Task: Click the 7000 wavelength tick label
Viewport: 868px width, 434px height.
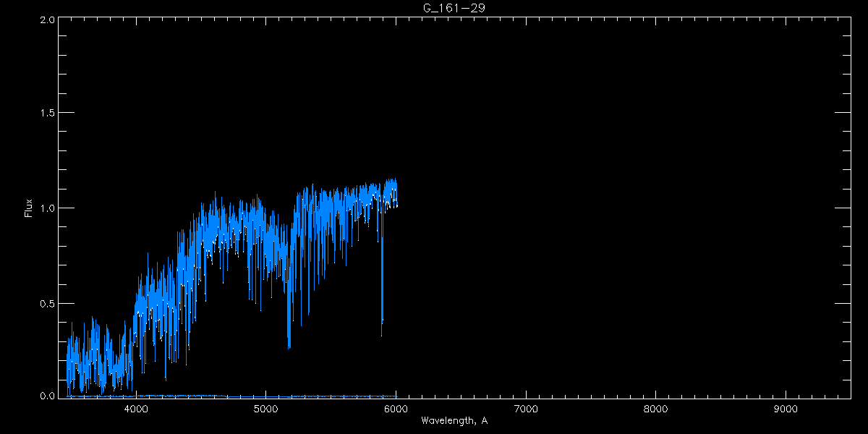Action: coord(526,409)
